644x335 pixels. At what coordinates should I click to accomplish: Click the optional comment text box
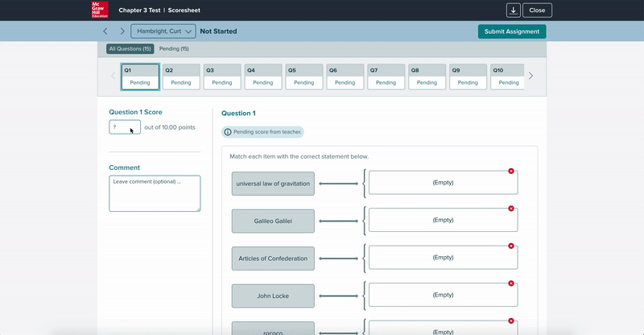(x=155, y=193)
